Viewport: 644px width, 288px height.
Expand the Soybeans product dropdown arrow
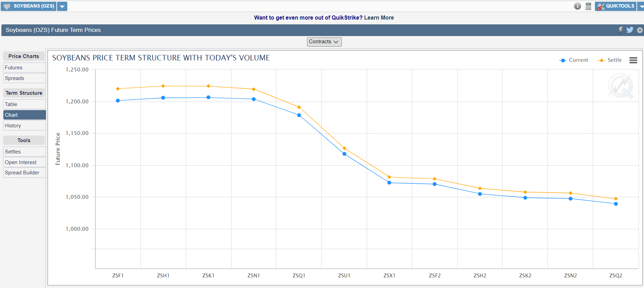point(62,6)
